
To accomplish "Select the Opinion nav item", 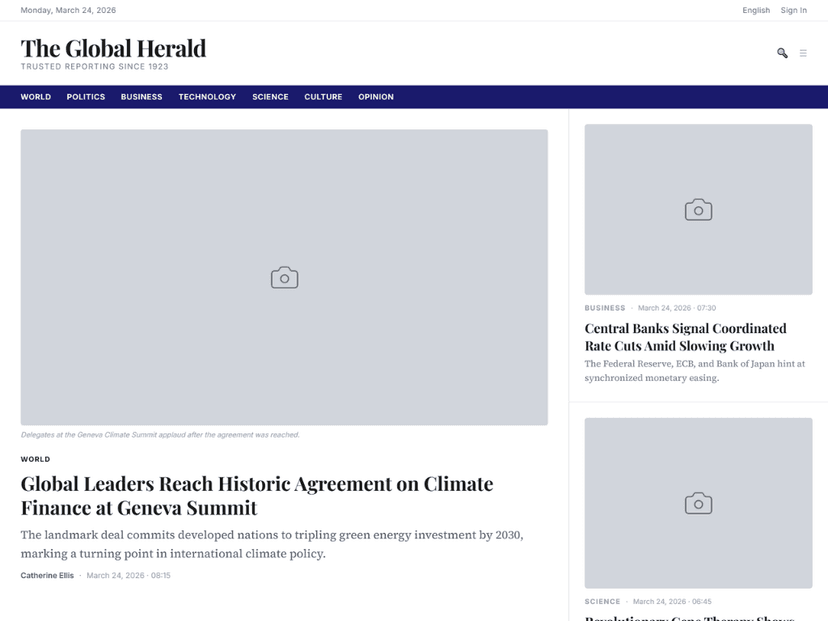I will point(375,97).
